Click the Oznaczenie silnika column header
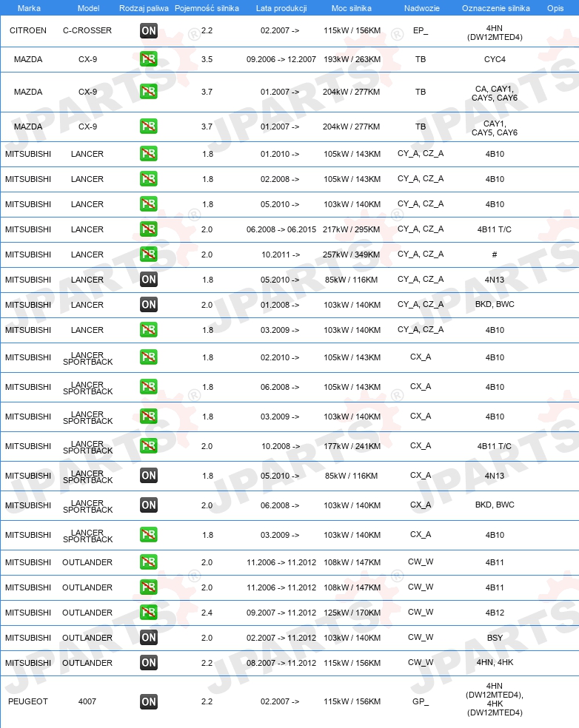Image resolution: width=579 pixels, height=728 pixels. click(x=496, y=8)
